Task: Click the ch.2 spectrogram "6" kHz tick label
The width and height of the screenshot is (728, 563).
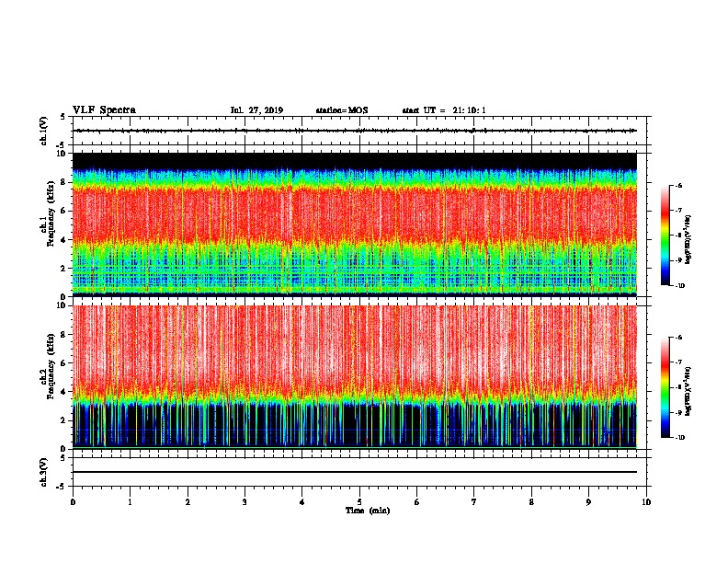Action: [64, 363]
